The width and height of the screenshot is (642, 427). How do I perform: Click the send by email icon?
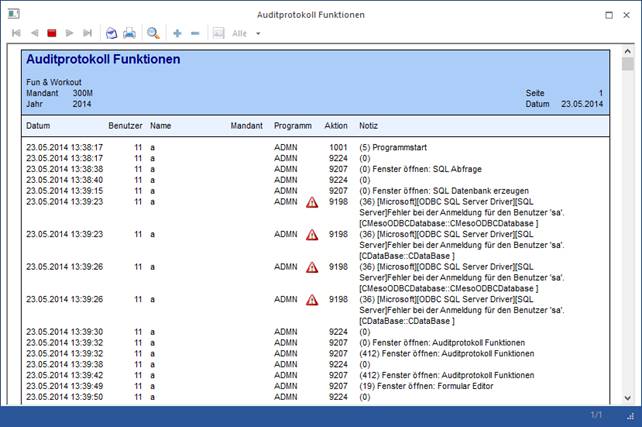pyautogui.click(x=111, y=33)
